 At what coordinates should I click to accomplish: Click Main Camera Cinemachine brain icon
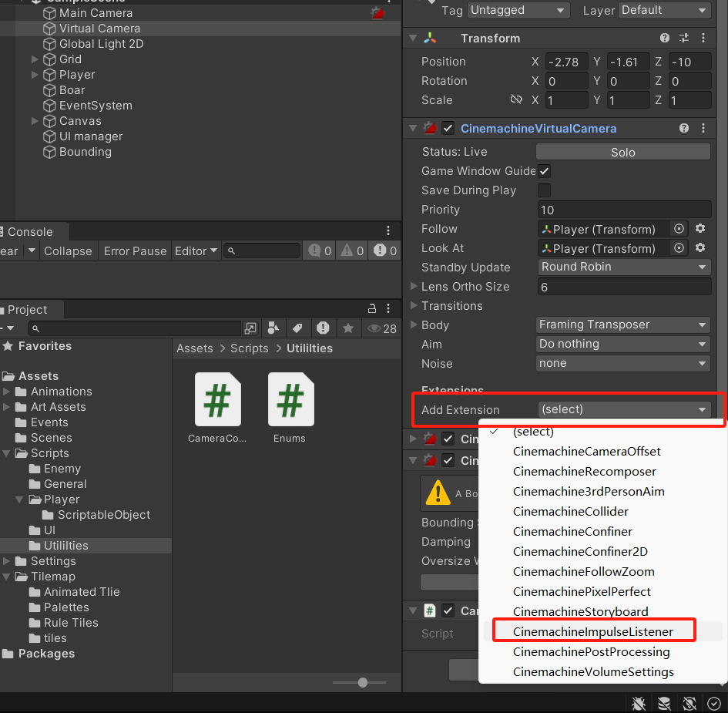pos(378,13)
